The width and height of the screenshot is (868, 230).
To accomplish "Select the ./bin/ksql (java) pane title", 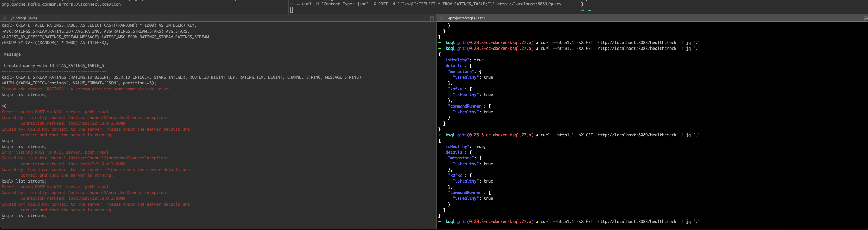I will click(x=24, y=18).
